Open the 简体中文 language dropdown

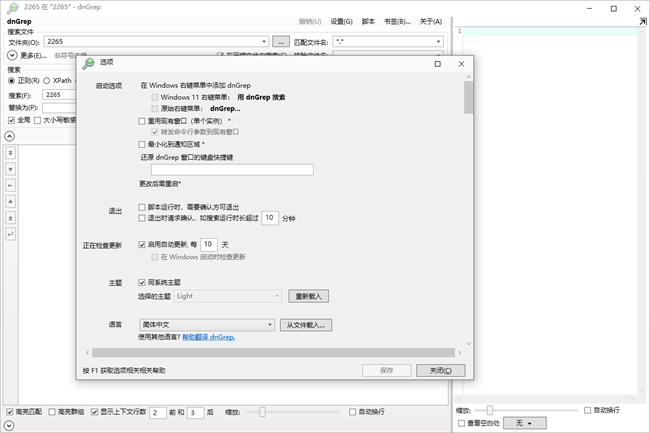(206, 325)
